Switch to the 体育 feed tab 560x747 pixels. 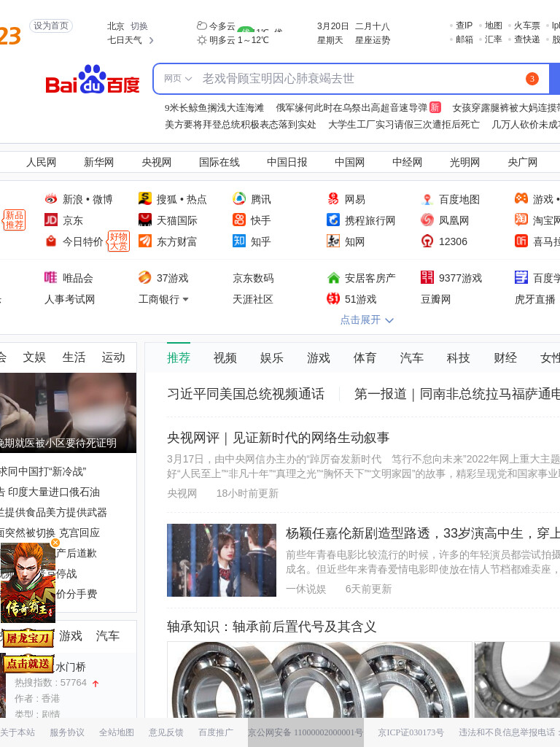[x=365, y=357]
